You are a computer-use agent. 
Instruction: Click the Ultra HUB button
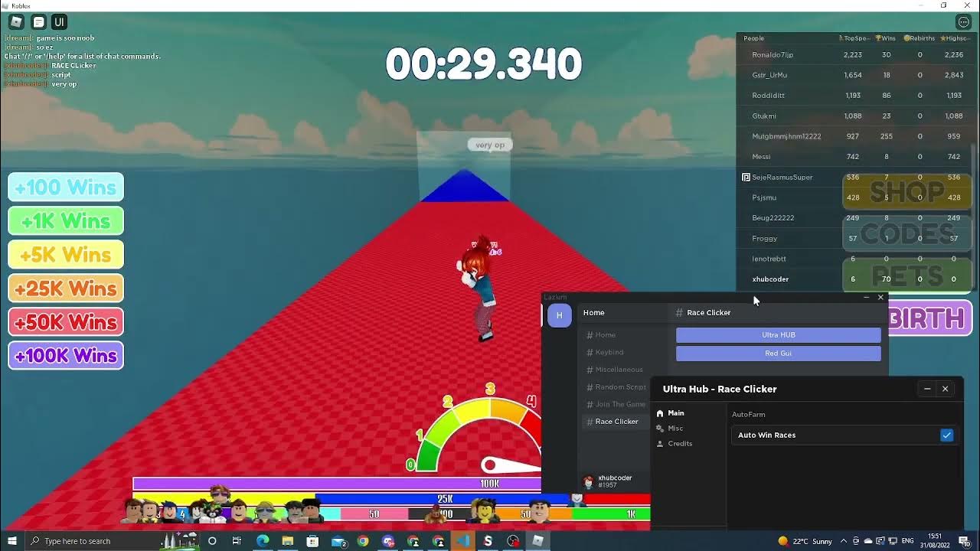[778, 335]
